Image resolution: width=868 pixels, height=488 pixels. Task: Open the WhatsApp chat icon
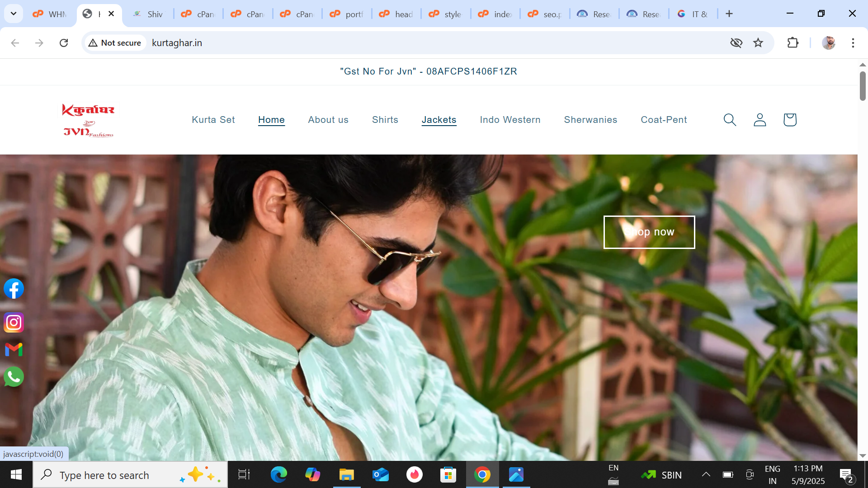point(14,377)
